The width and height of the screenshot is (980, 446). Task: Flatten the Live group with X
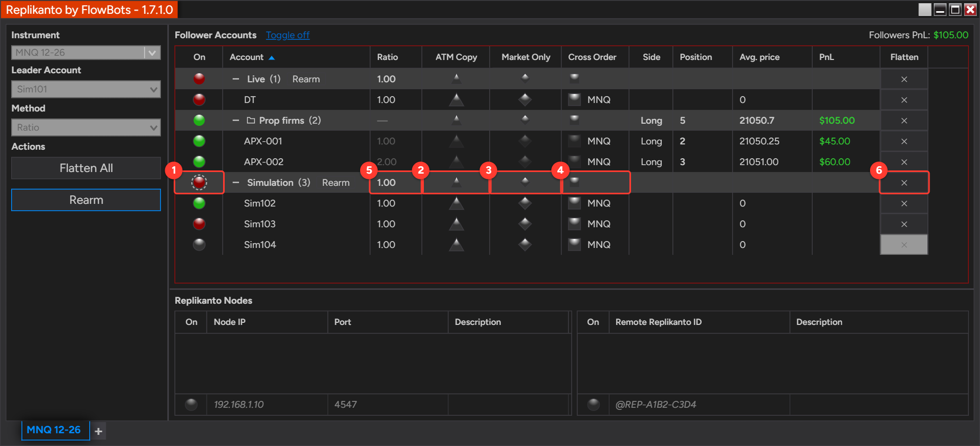[904, 79]
